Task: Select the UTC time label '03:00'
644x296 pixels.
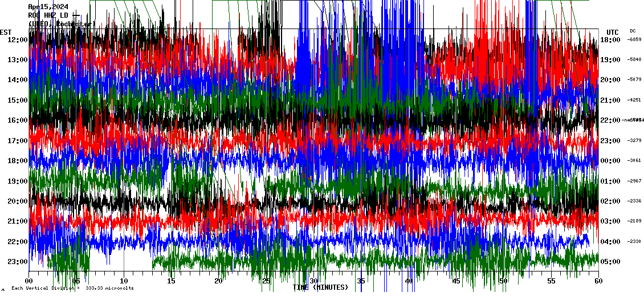Action: click(x=610, y=222)
